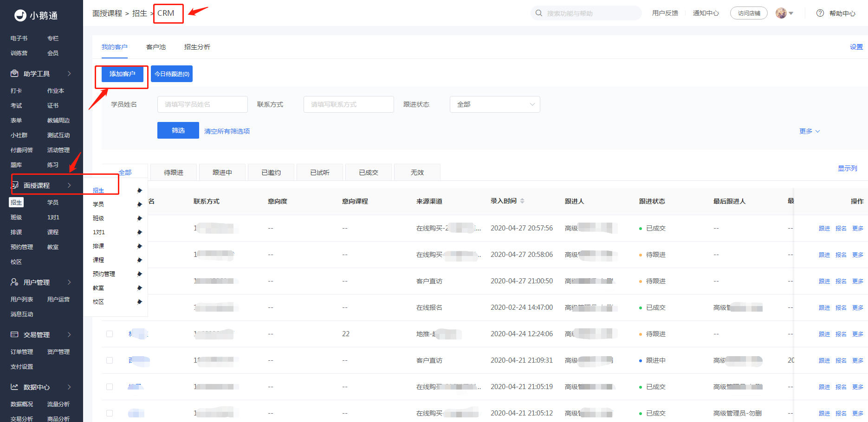This screenshot has height=422, width=868.
Task: Open the 跟进状态 dropdown
Action: 495,104
